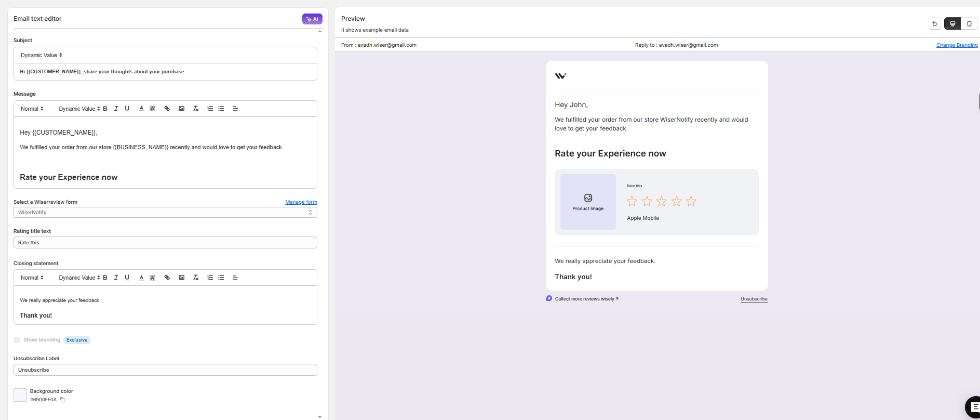Click the Reply to email address text

688,45
